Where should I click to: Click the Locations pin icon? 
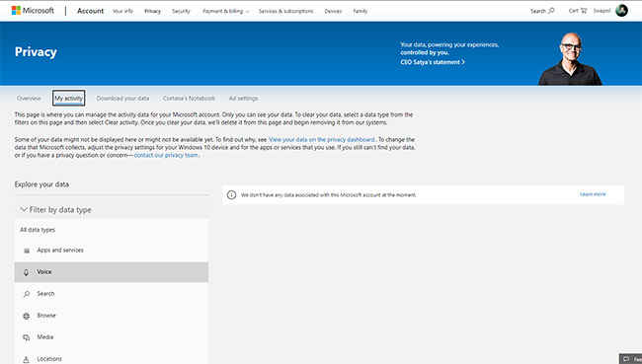[27, 359]
